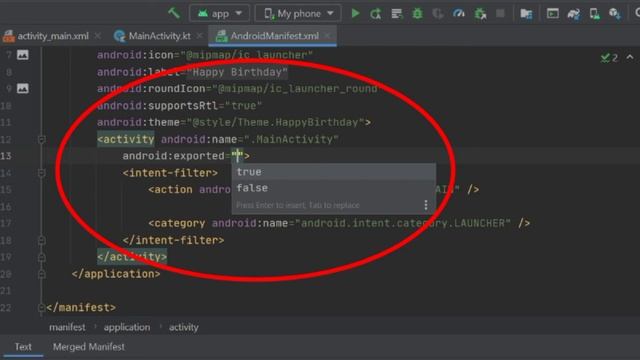Choose false from the autocomplete popup

(333, 188)
